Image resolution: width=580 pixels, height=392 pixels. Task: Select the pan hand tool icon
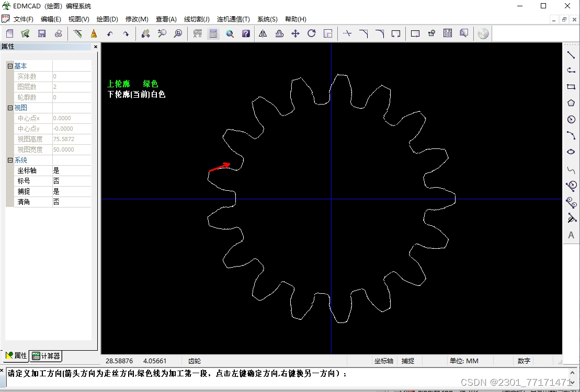[x=146, y=33]
